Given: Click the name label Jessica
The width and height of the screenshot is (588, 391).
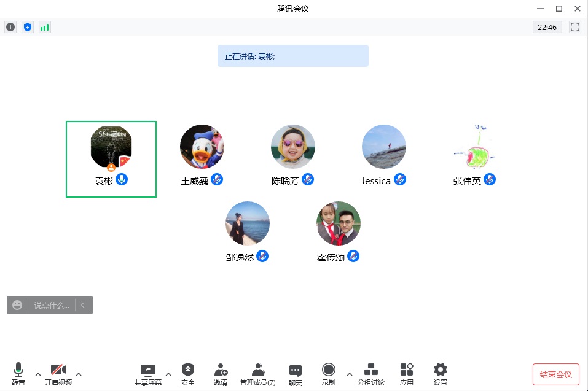Looking at the screenshot, I should point(376,181).
